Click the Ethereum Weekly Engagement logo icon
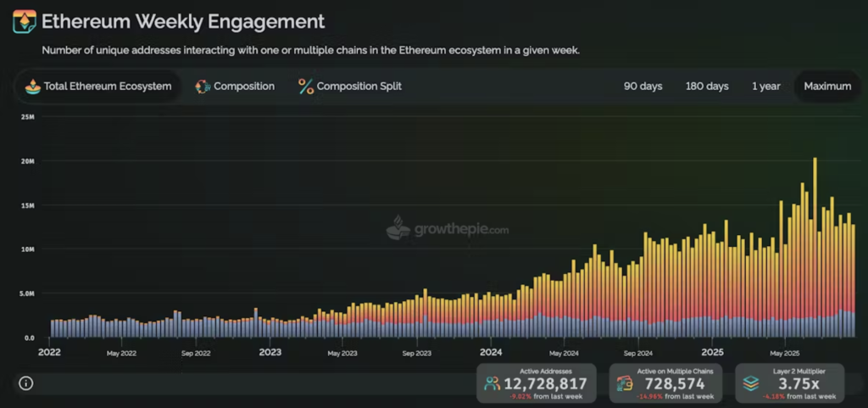Viewport: 868px width, 408px height. [25, 21]
